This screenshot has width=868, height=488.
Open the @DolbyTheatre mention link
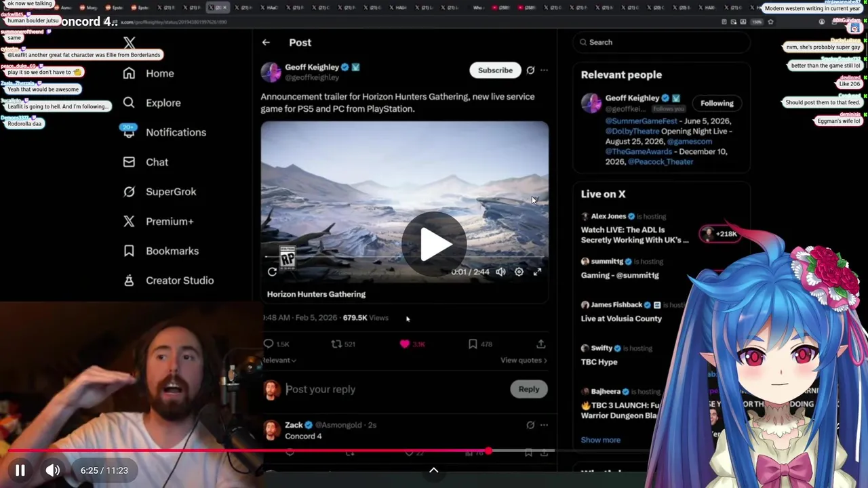[x=632, y=131]
